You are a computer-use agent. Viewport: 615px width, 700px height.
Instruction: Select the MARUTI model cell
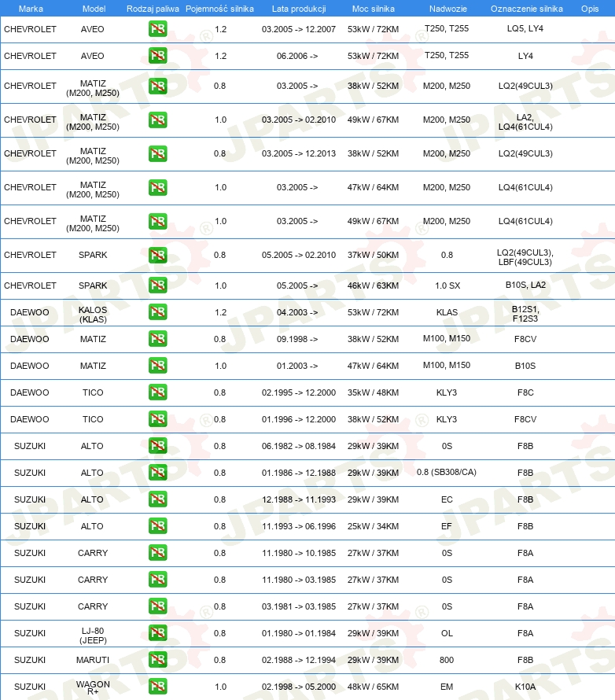click(x=92, y=660)
